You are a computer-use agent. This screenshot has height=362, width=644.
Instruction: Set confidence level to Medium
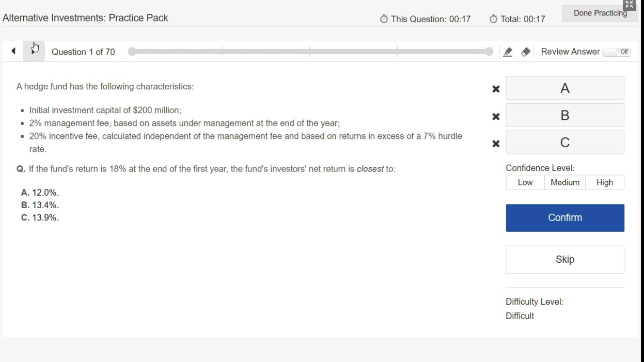(565, 182)
